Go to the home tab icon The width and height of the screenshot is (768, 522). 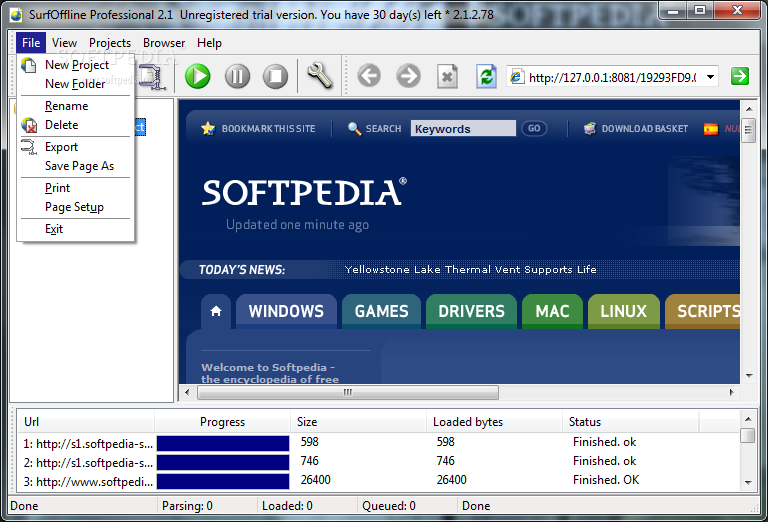pos(216,311)
